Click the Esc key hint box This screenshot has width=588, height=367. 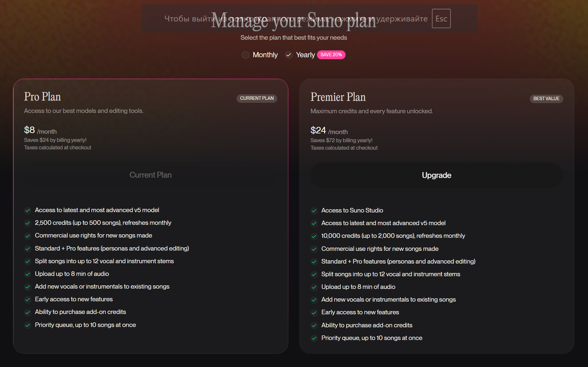(441, 19)
